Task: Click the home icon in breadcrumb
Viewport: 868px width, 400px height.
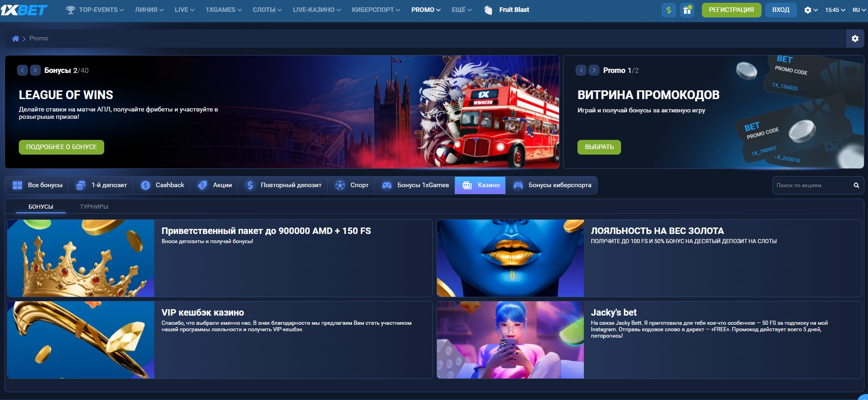Action: pos(16,39)
